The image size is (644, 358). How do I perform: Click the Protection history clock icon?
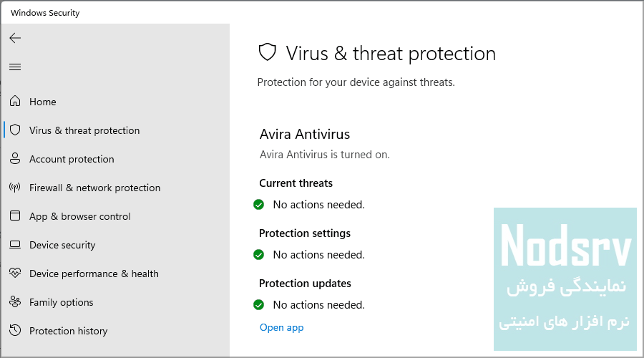pos(15,330)
